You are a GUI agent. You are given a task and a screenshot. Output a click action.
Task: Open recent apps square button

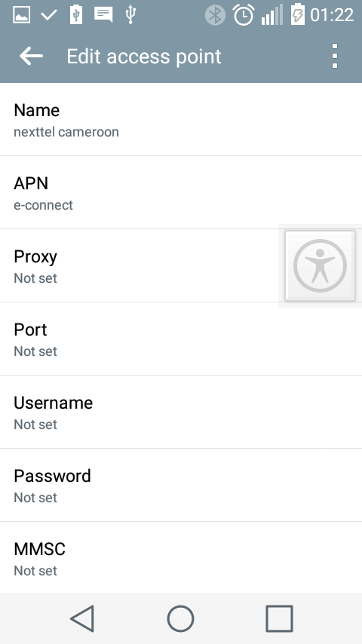tap(279, 618)
